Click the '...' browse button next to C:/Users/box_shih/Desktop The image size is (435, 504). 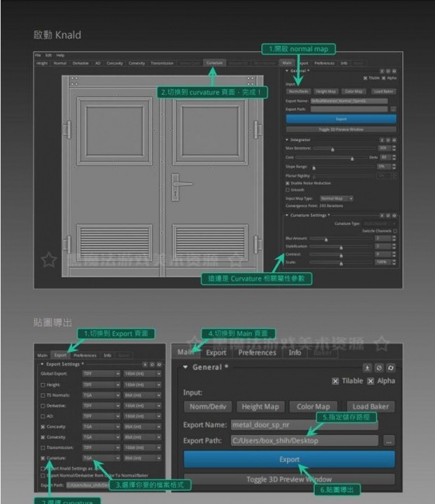389,440
